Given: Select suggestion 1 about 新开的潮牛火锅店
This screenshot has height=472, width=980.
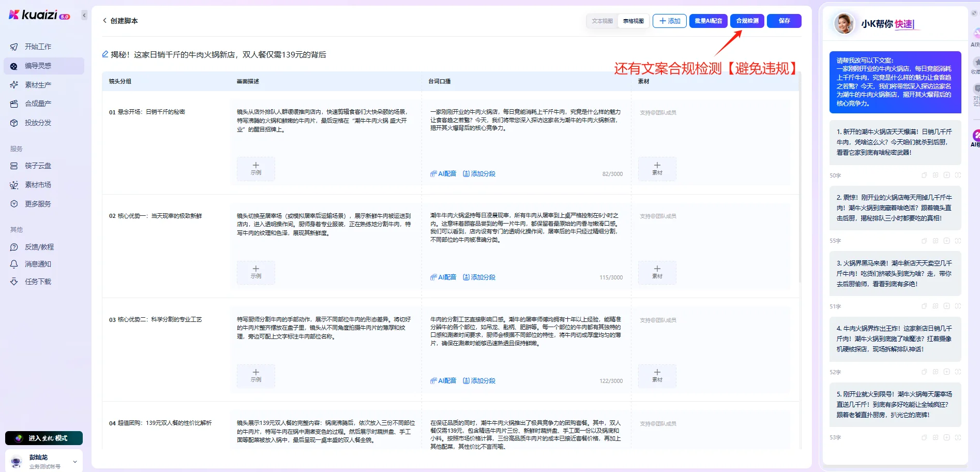Looking at the screenshot, I should coord(895,142).
